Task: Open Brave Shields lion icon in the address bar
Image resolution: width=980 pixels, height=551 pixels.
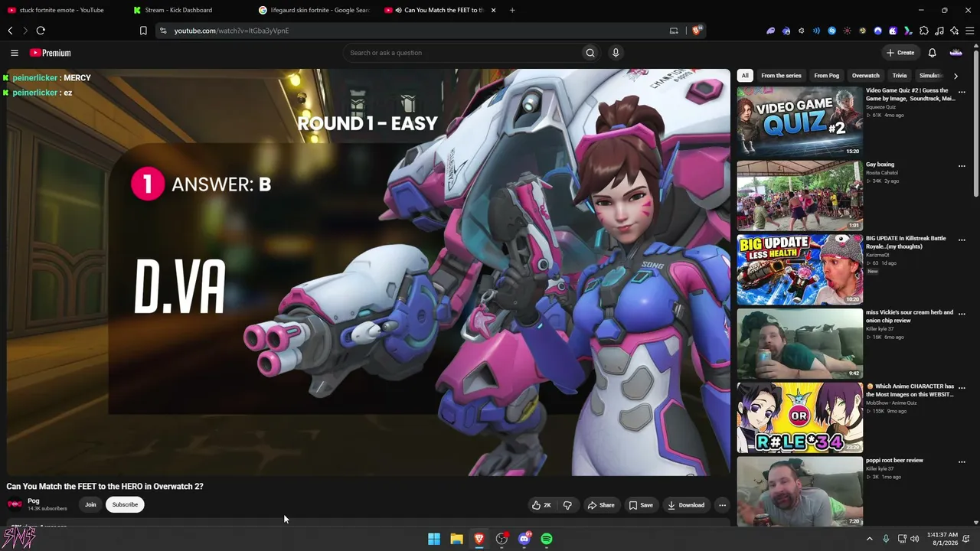Action: click(697, 31)
